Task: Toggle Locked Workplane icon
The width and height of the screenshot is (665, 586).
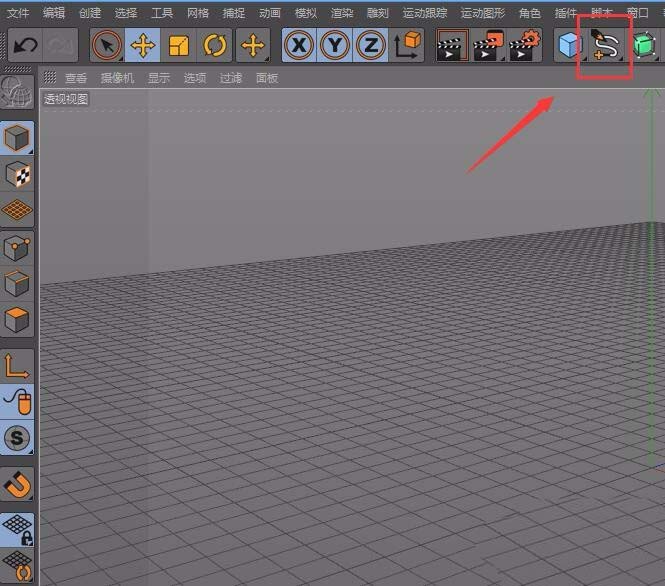Action: pyautogui.click(x=17, y=530)
